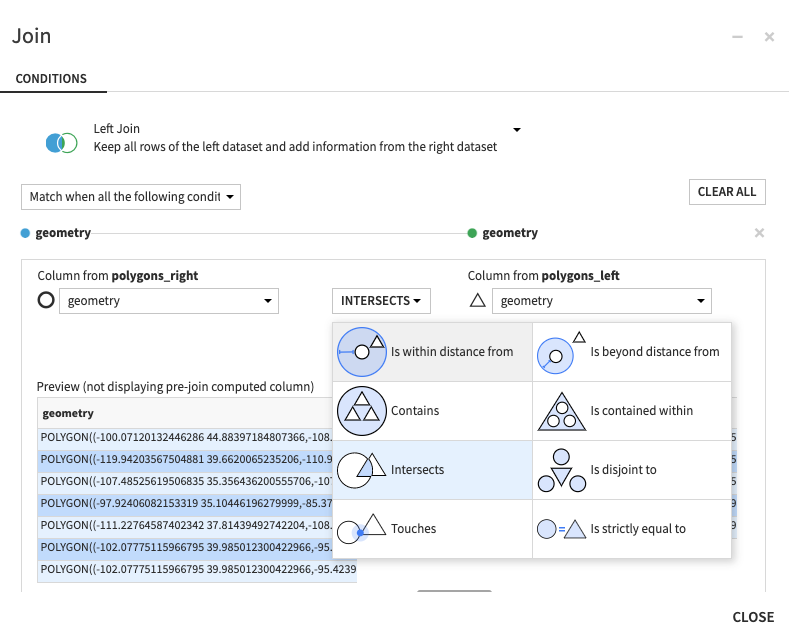789x632 pixels.
Task: Pick the Intersects option label
Action: 418,469
